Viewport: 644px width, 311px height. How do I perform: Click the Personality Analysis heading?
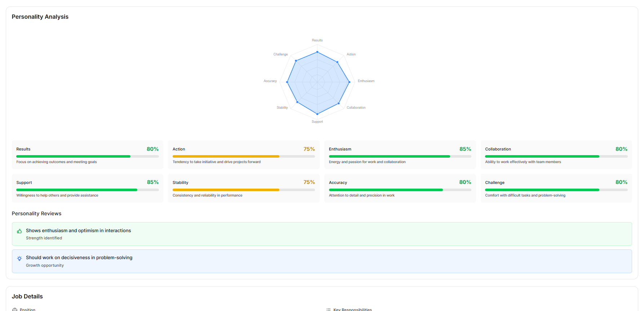(40, 17)
